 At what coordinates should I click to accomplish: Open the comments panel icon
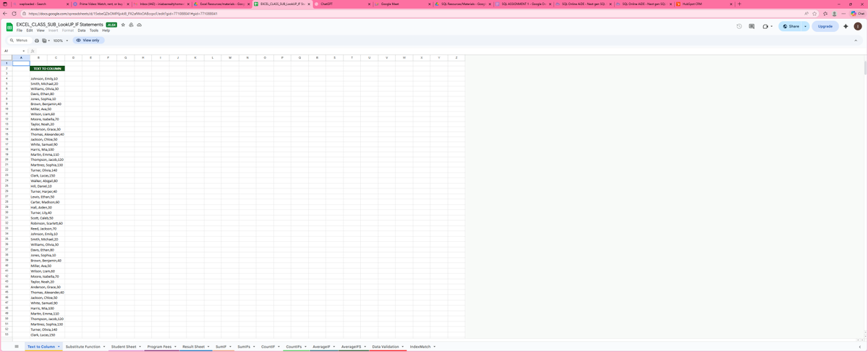click(752, 26)
